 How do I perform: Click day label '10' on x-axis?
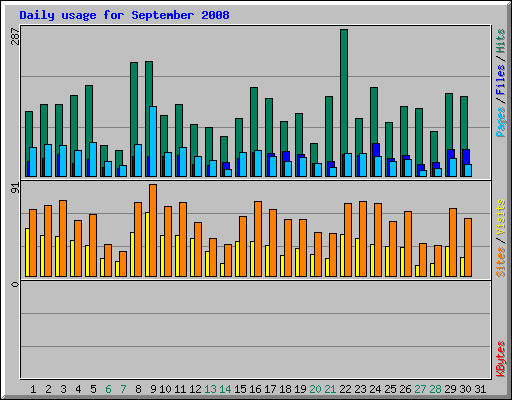(x=165, y=389)
